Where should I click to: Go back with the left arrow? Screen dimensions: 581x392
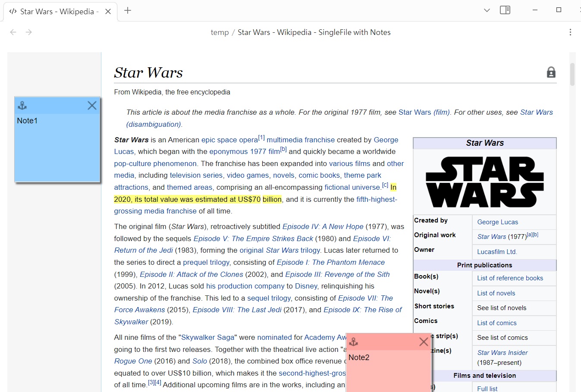pyautogui.click(x=13, y=32)
